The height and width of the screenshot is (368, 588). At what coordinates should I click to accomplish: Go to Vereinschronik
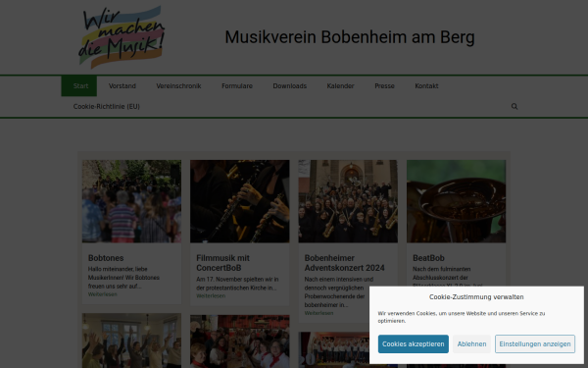[179, 86]
